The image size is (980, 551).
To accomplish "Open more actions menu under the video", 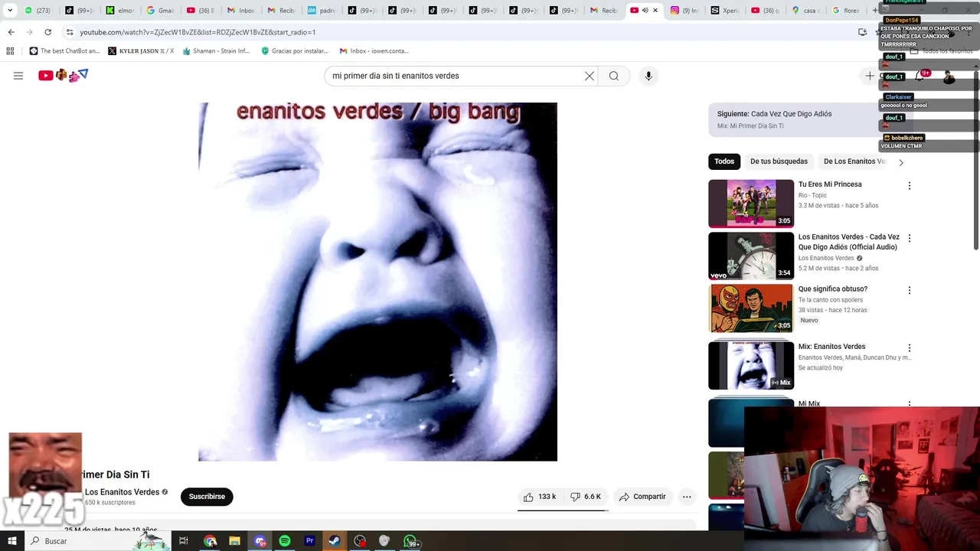I will tap(687, 497).
